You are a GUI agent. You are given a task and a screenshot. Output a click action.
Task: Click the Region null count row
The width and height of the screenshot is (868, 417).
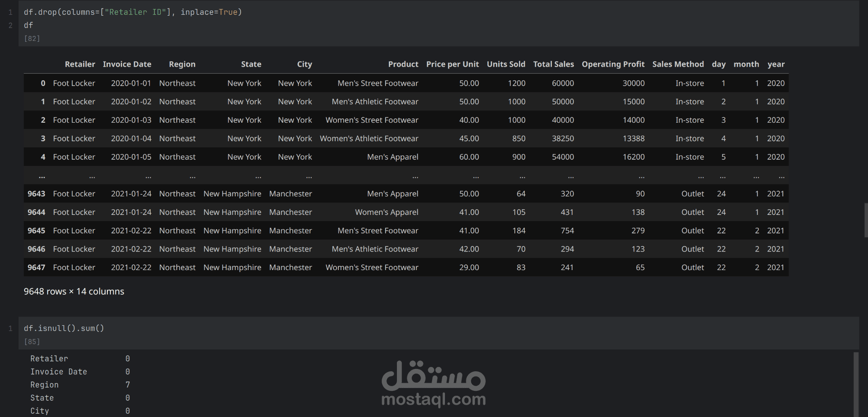pos(80,385)
